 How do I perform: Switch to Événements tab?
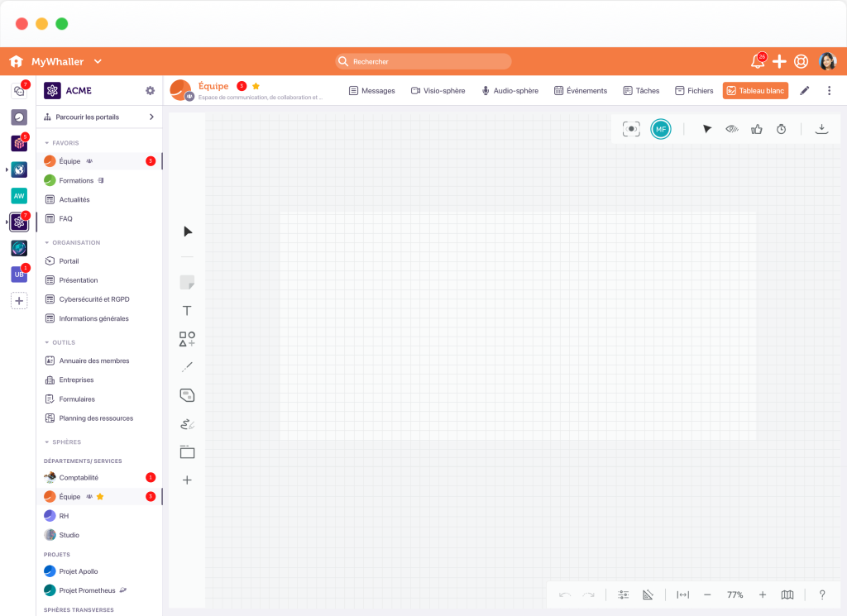click(581, 91)
